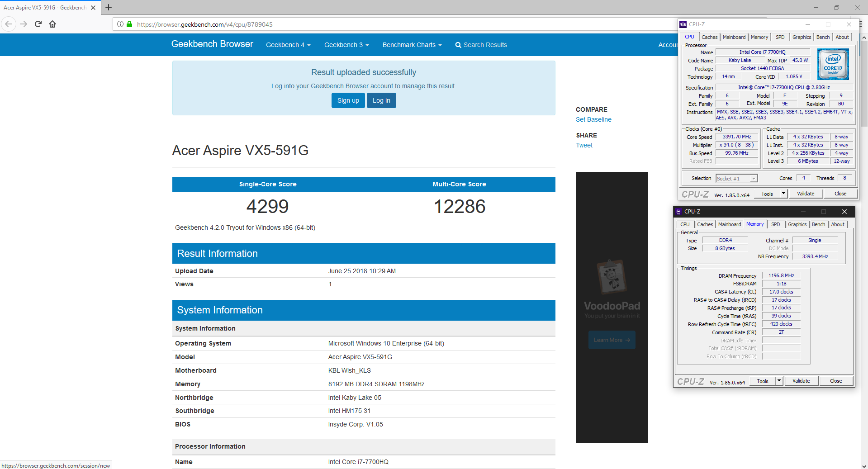Click Close button in lower CPU-Z window
Viewport: 868px width, 469px height.
coord(836,381)
